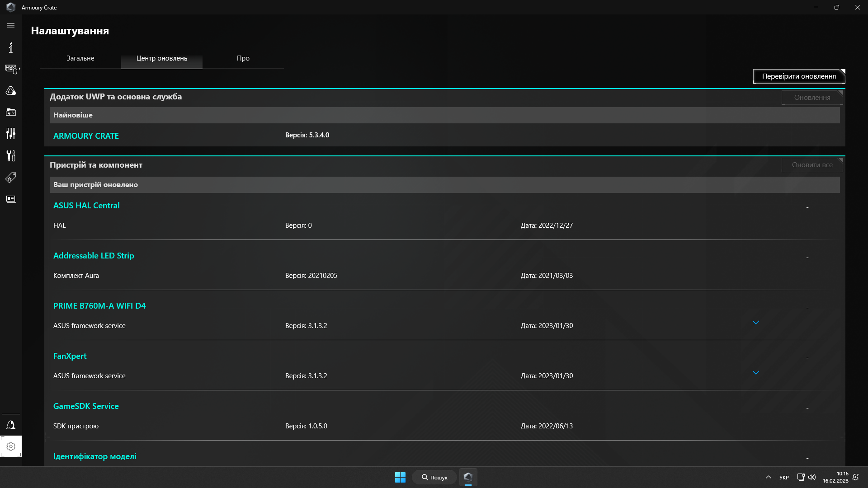868x488 pixels.
Task: Open the notifications bell icon
Action: (855, 477)
